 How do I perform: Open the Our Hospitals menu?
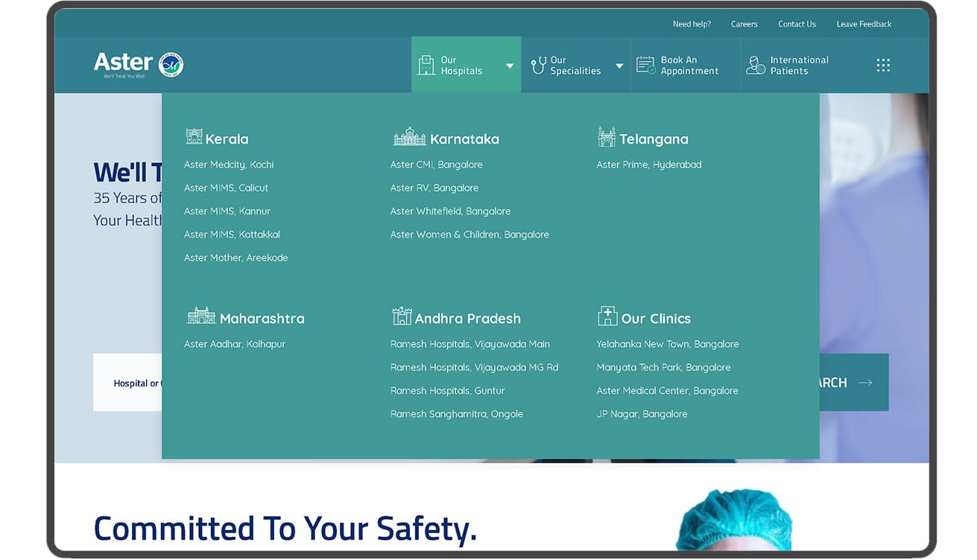click(x=467, y=65)
